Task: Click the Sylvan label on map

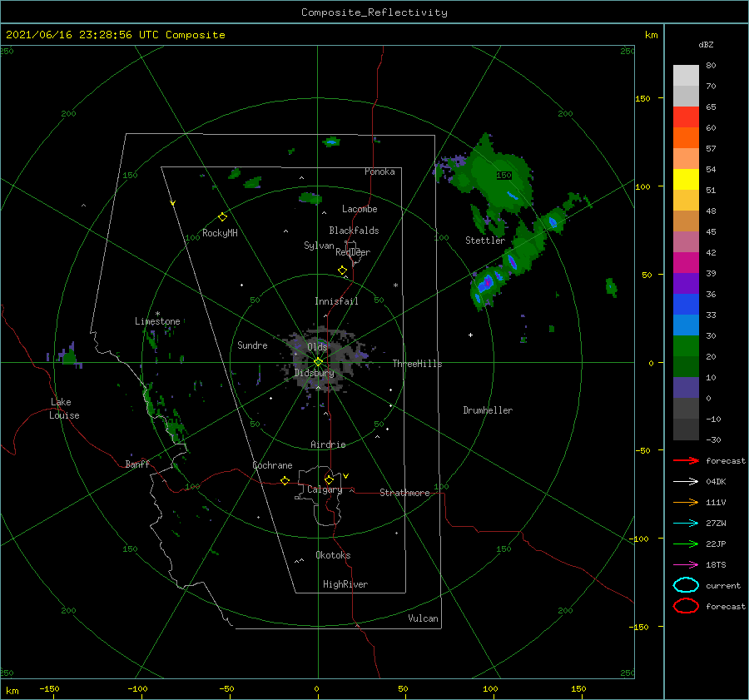Action: [x=319, y=246]
